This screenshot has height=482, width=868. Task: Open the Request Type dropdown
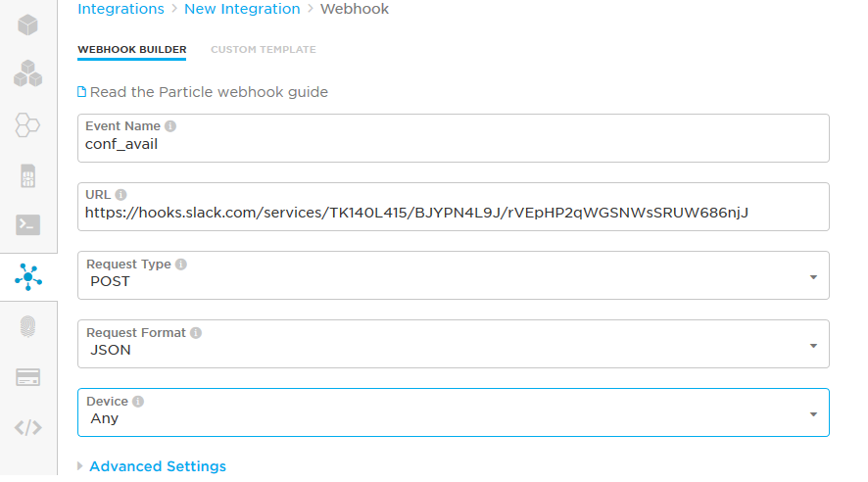453,275
